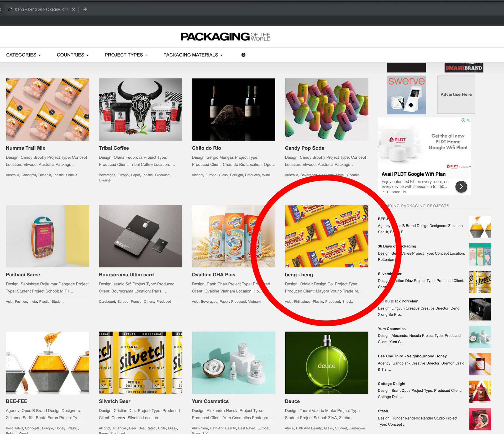This screenshot has height=434, width=504.
Task: Open the Swerve sponsor ad image
Action: (x=406, y=95)
